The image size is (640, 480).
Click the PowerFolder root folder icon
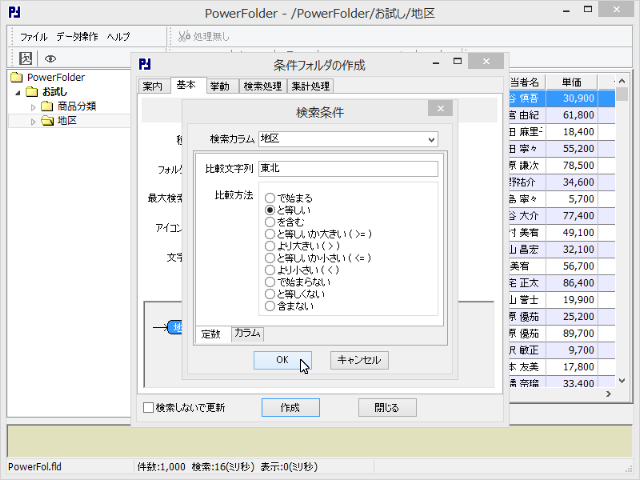coord(17,77)
